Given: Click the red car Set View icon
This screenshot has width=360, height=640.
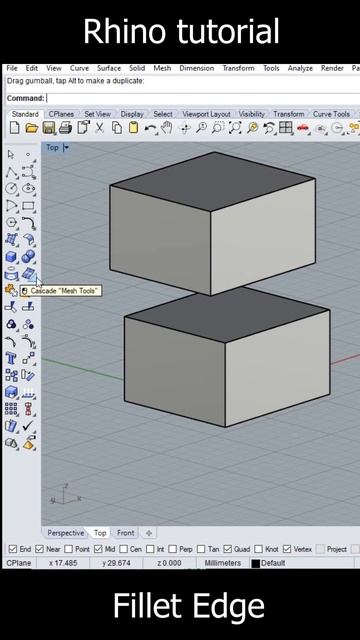Looking at the screenshot, I should [x=303, y=128].
